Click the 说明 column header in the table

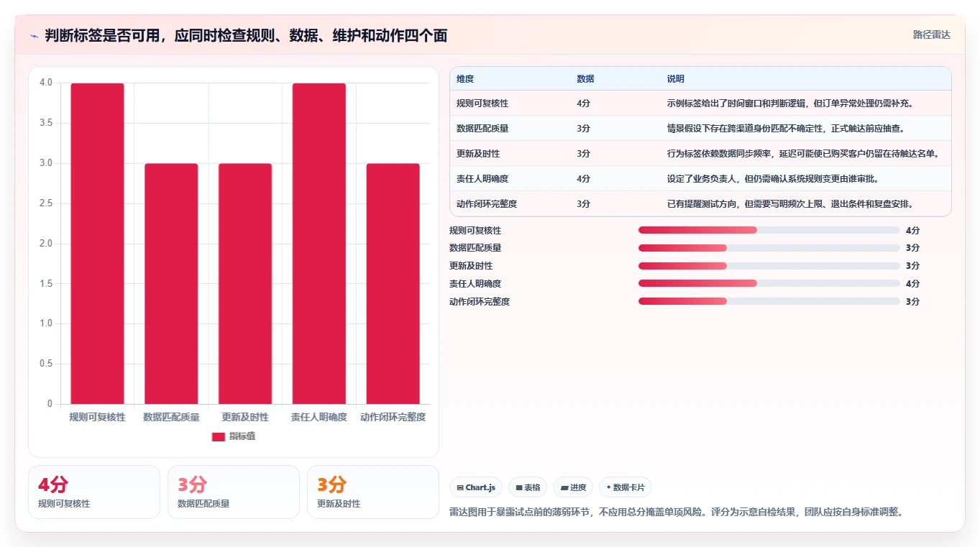(676, 79)
